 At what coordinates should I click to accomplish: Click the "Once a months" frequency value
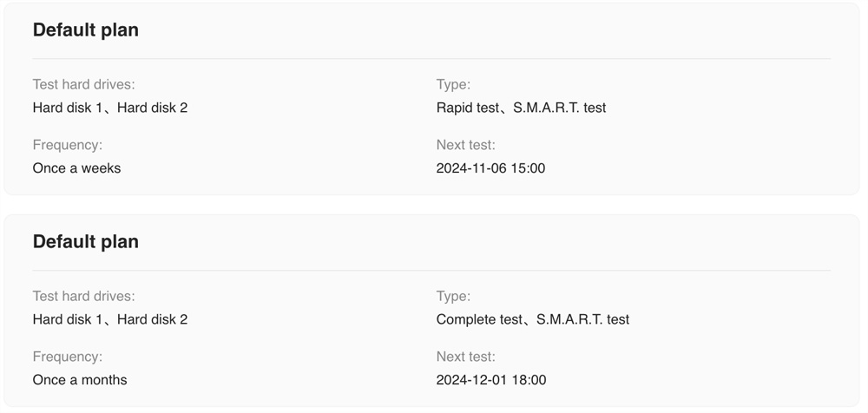pyautogui.click(x=80, y=380)
